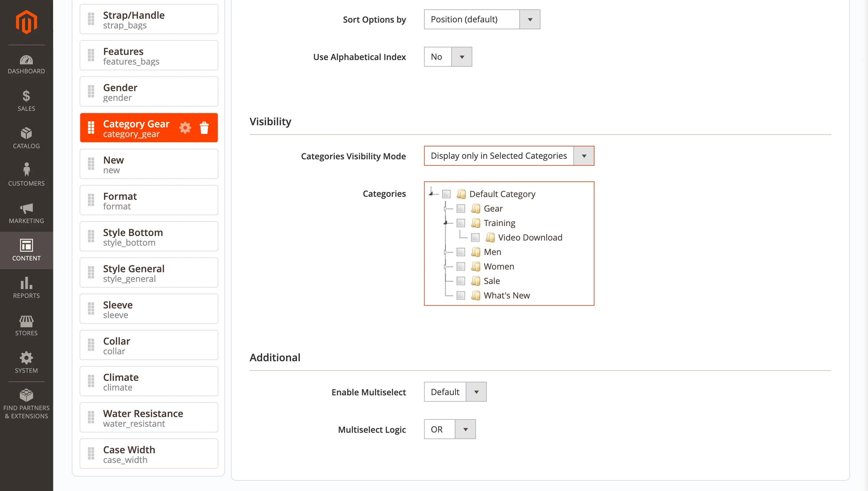
Task: Click the Women category label
Action: [499, 267]
